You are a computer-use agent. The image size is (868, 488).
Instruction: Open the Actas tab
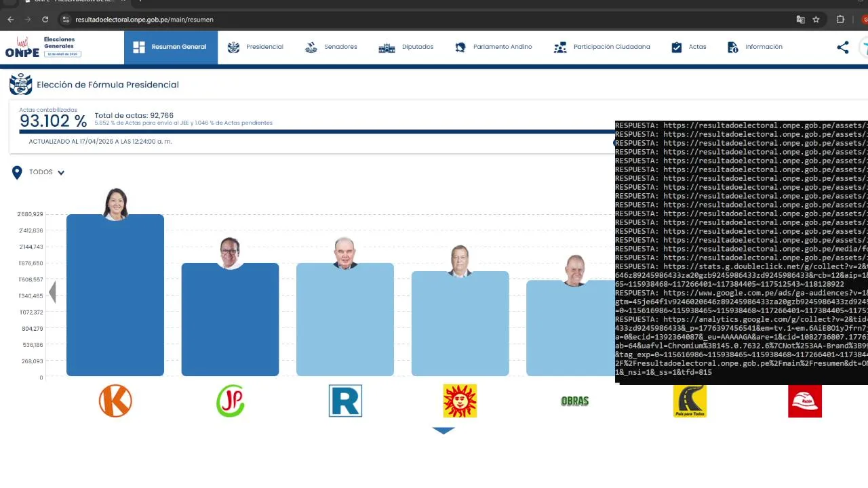pos(688,47)
